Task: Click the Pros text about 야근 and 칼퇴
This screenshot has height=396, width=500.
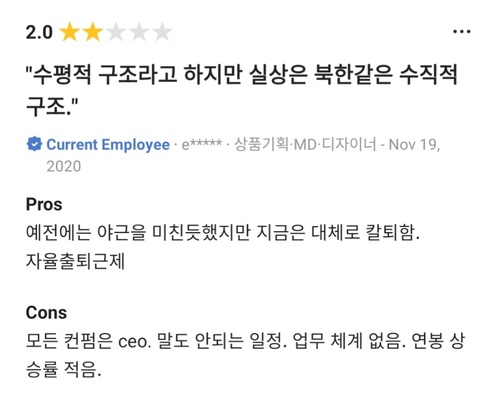Action: click(x=223, y=233)
